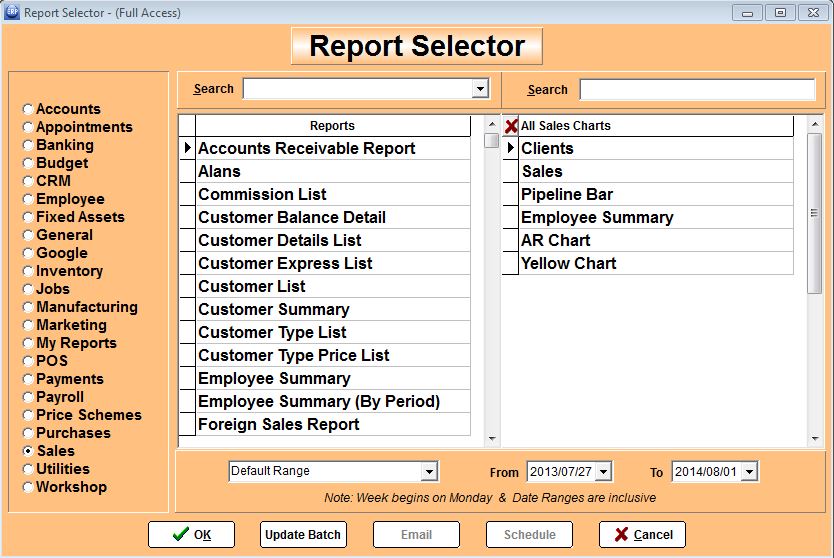Click the red X beside All Sales Charts

tap(511, 126)
